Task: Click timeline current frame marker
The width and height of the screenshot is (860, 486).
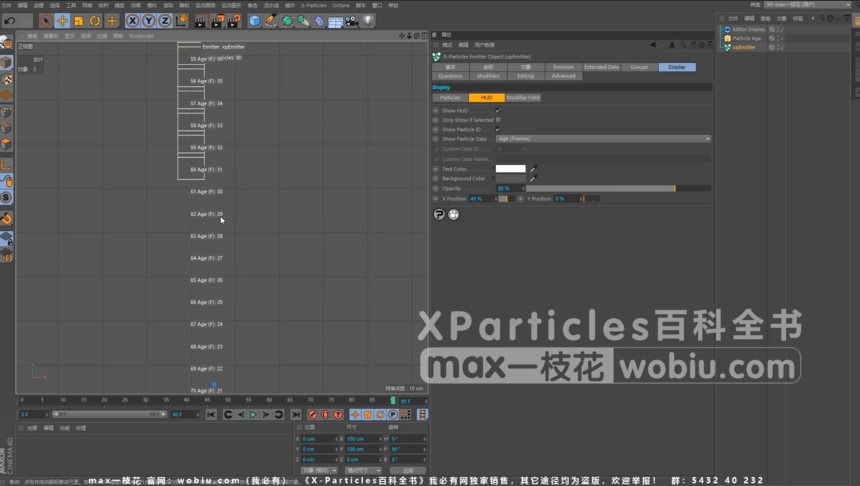Action: (x=393, y=400)
